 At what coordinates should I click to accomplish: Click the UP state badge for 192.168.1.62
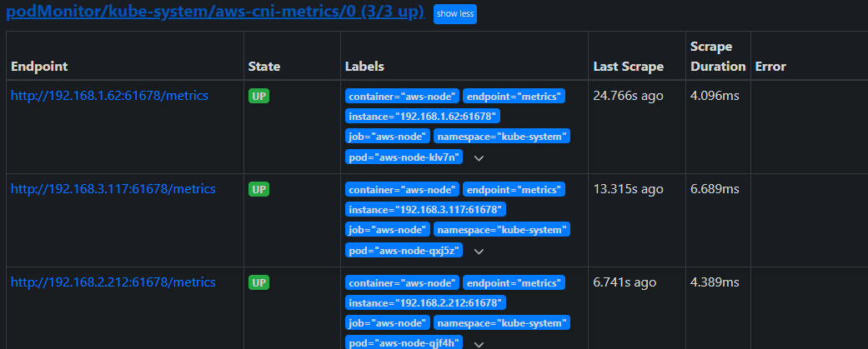pyautogui.click(x=258, y=96)
